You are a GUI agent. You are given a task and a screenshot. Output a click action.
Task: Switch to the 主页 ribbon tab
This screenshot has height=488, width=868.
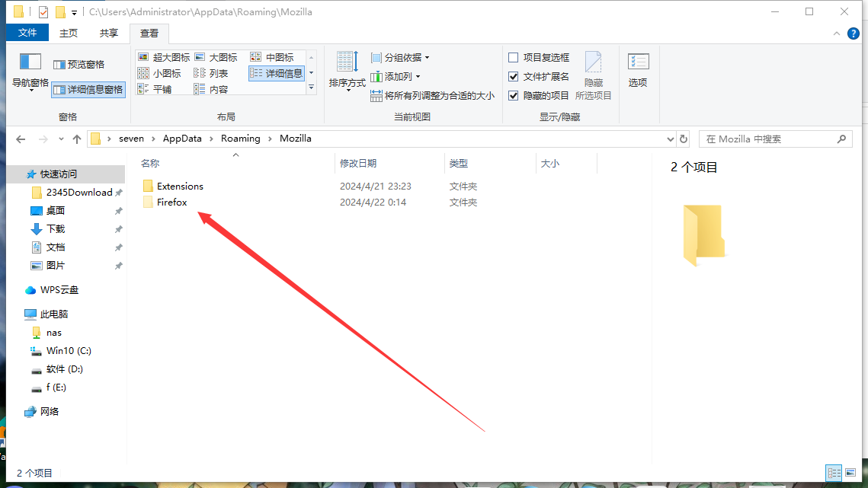click(69, 33)
